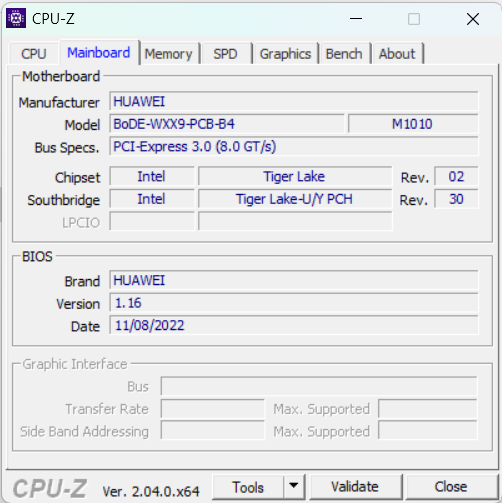Click the CPU-Z app icon in title bar
This screenshot has width=502, height=503.
pyautogui.click(x=16, y=19)
